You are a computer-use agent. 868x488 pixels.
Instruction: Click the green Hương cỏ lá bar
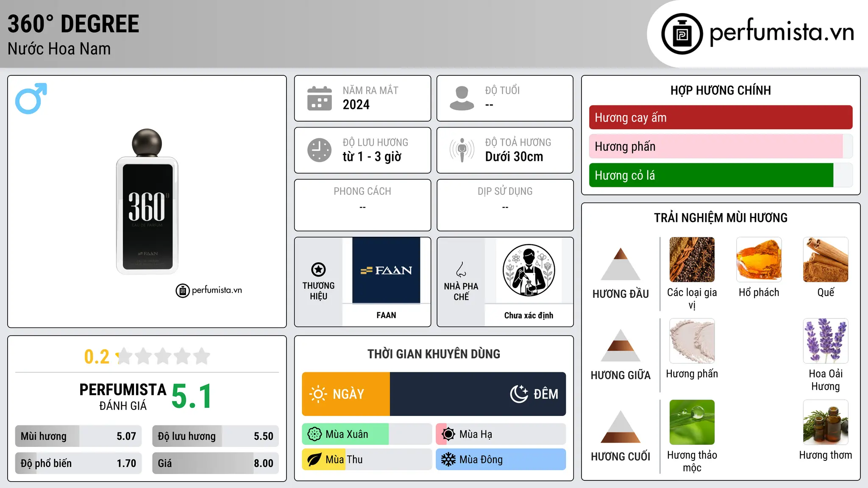coord(721,175)
